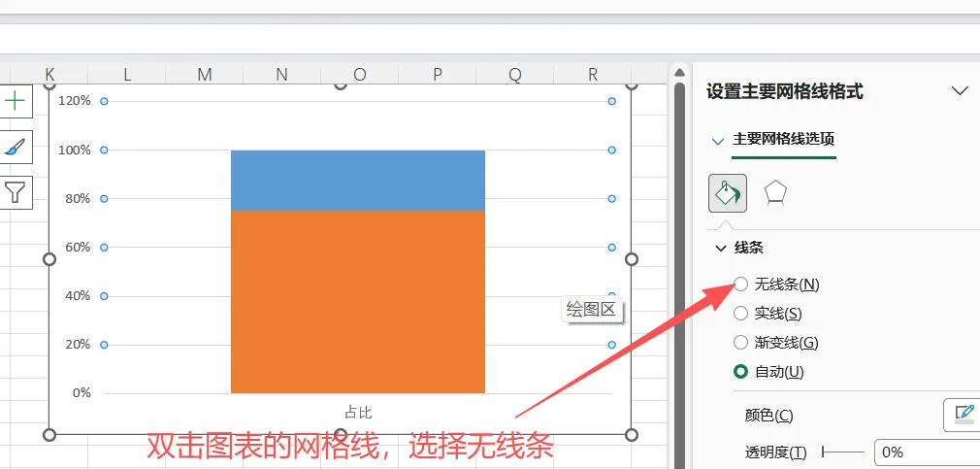Switch to the Effects pentagon icon
The image size is (980, 469).
point(775,193)
